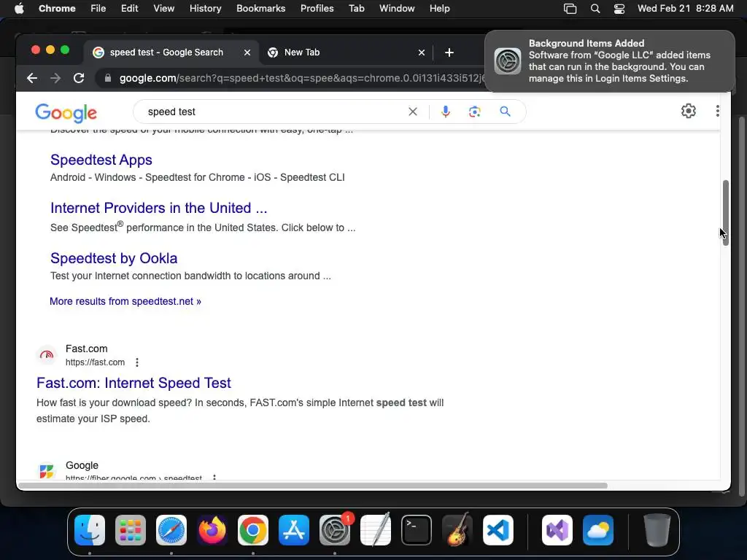Open TextEdit from the Dock
This screenshot has height=560, width=747.
click(376, 530)
